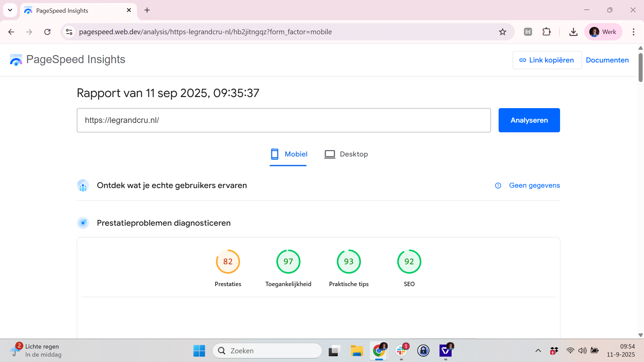Click the Prestaties score gauge 82
The image size is (644, 362).
[228, 262]
